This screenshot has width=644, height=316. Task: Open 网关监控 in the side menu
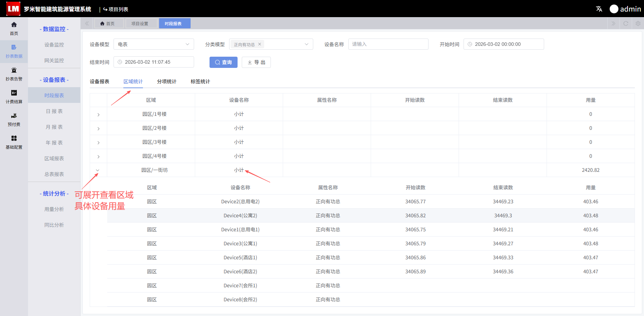(54, 61)
